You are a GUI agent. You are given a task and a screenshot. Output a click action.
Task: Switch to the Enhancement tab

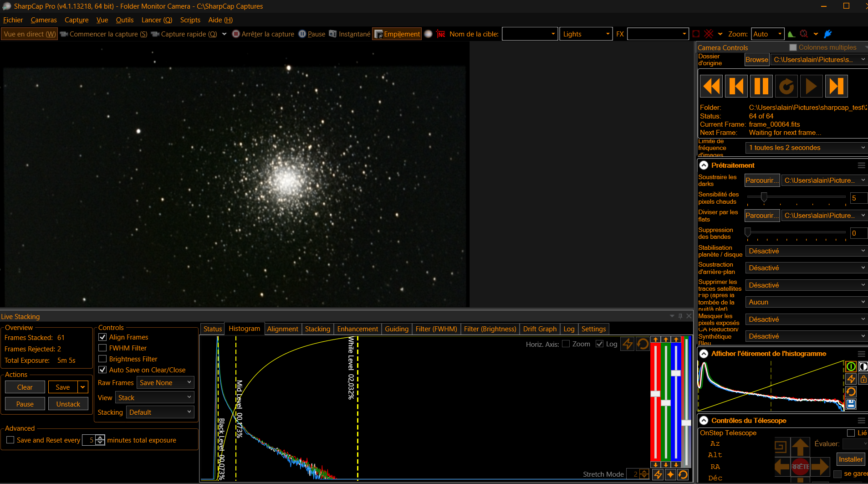[357, 329]
